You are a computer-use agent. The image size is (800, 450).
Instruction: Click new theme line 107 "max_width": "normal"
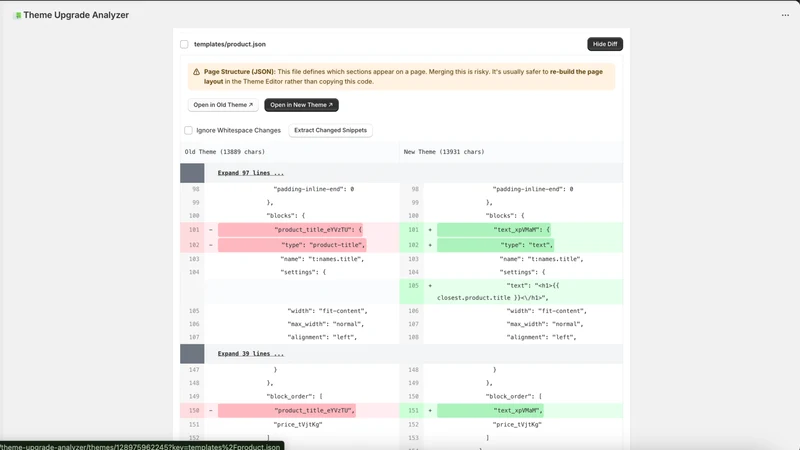[x=544, y=324]
